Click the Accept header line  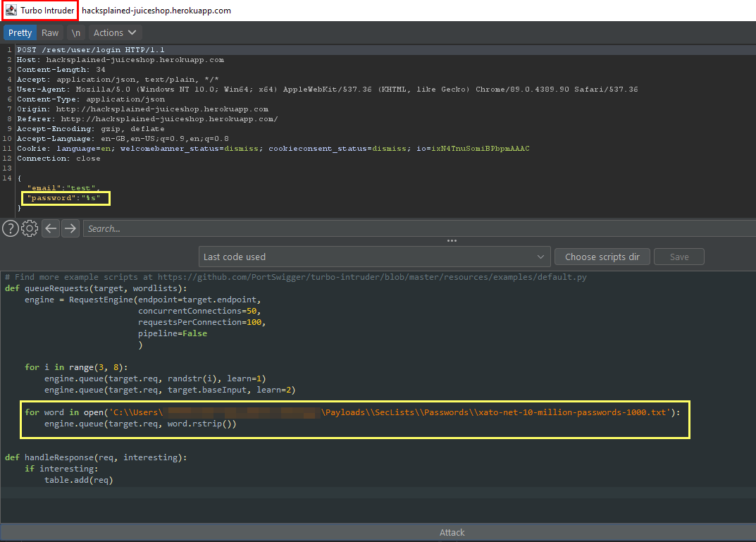coord(118,80)
